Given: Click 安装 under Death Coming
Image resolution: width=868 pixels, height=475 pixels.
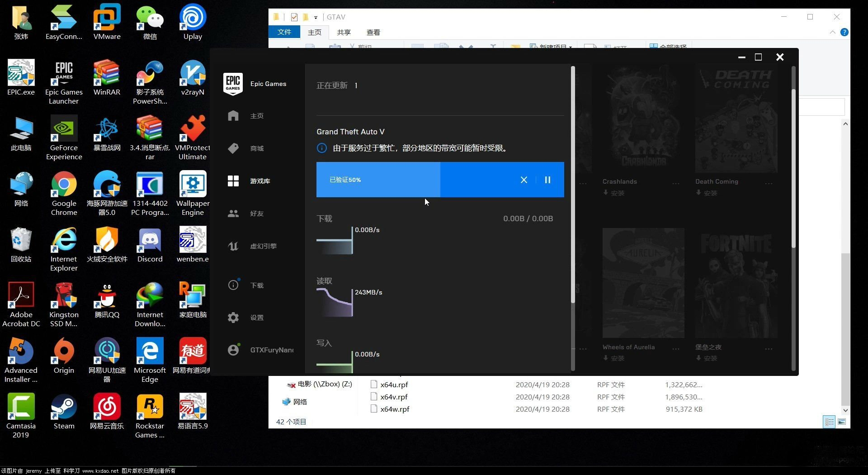Looking at the screenshot, I should pos(707,193).
